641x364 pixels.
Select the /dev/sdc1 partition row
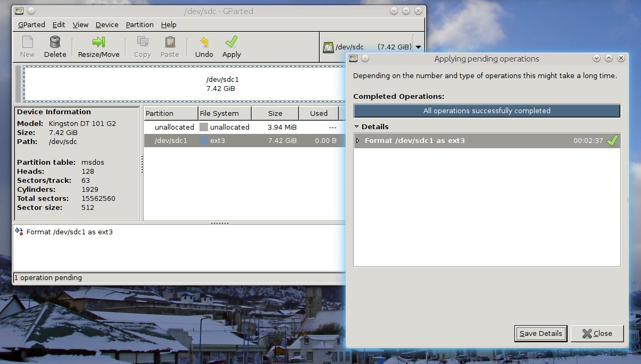click(244, 141)
